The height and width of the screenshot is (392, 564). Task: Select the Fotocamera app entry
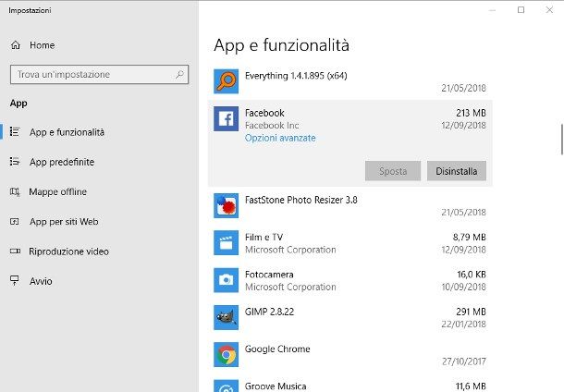point(350,280)
